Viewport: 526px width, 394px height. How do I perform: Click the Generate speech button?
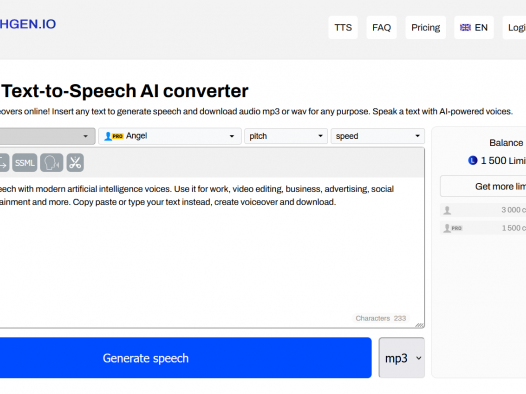click(x=186, y=358)
